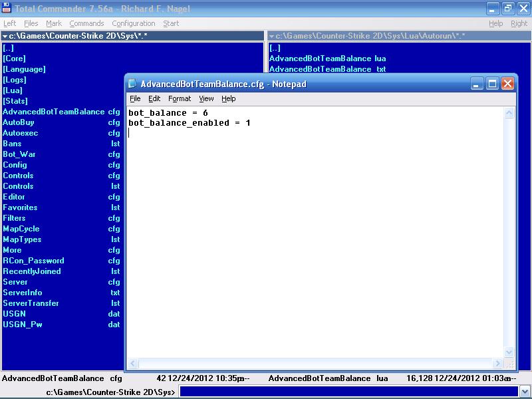Select the MapTypes lst file

coord(61,239)
